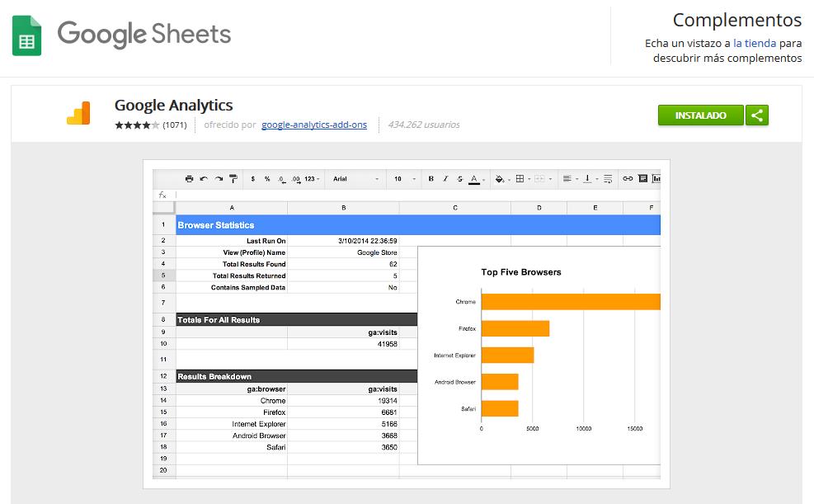This screenshot has width=814, height=504.
Task: Open the fill color bucket
Action: click(500, 178)
